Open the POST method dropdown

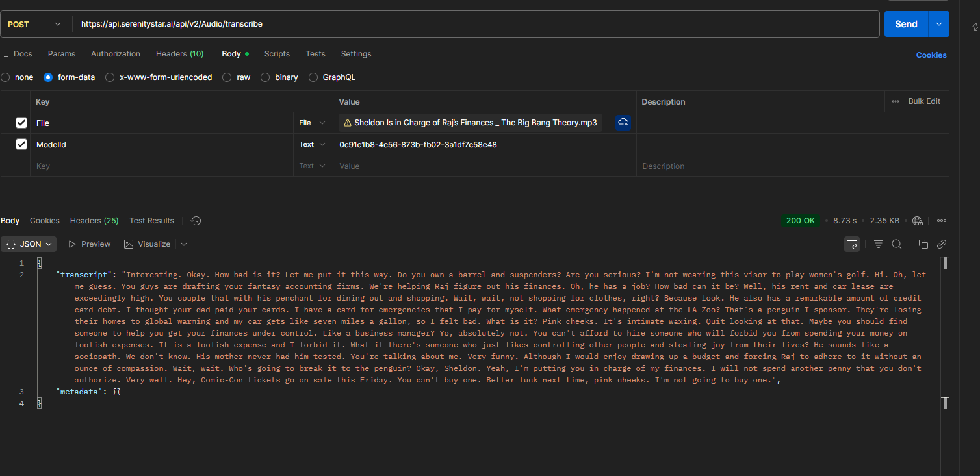pyautogui.click(x=34, y=24)
